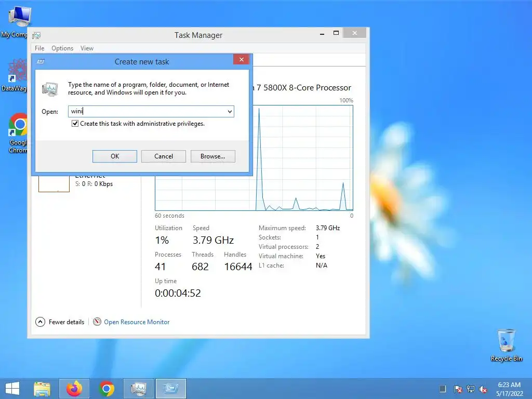Click the taskbar clock showing 6:23 AM
The image size is (532, 399).
click(x=509, y=389)
